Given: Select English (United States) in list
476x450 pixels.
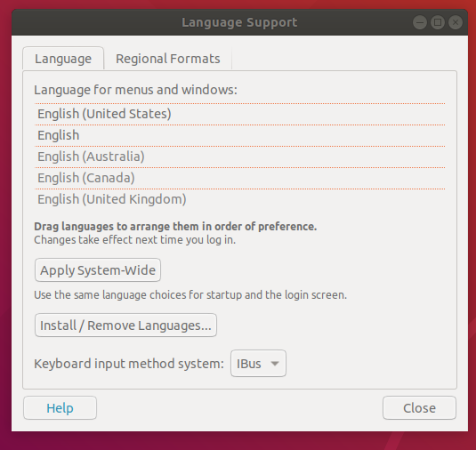Looking at the screenshot, I should click(240, 114).
